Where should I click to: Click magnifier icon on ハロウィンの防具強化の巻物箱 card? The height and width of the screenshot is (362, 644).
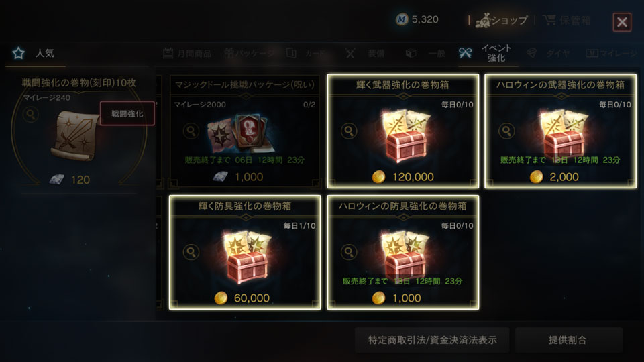pyautogui.click(x=349, y=252)
